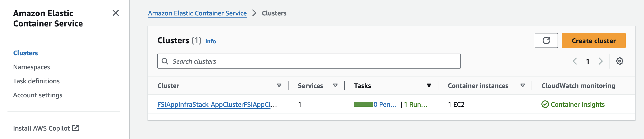Focus the Search clusters field
This screenshot has height=139, width=644.
[309, 61]
